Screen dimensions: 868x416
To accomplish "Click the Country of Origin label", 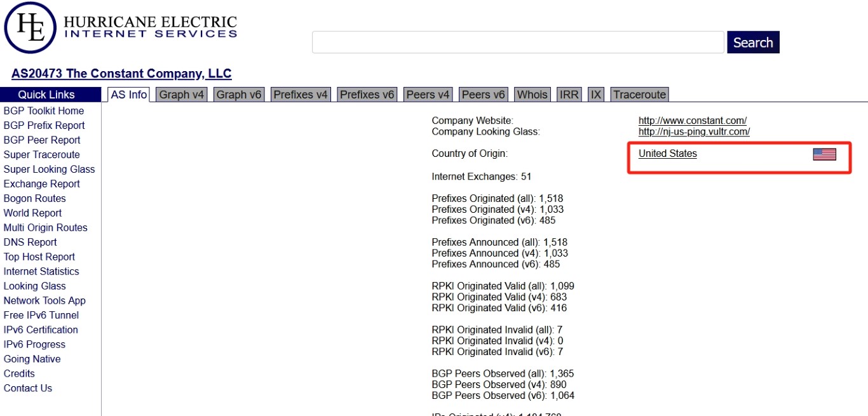I will point(470,154).
